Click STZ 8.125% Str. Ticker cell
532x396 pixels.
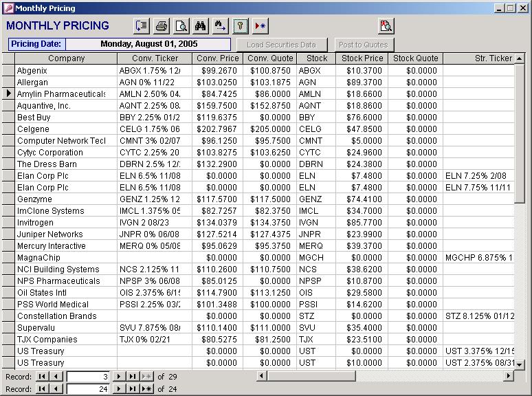coord(479,316)
